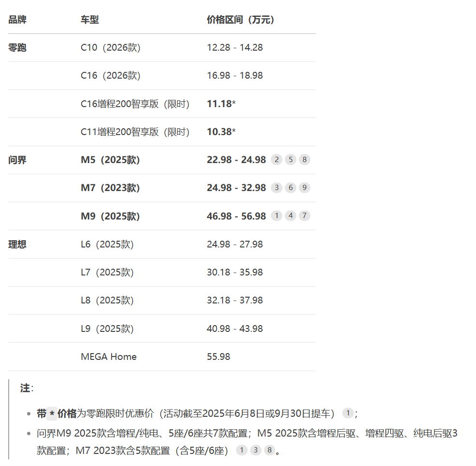The image size is (476, 466).
Task: Click the price 32.18 - 37.98
Action: pyautogui.click(x=235, y=301)
